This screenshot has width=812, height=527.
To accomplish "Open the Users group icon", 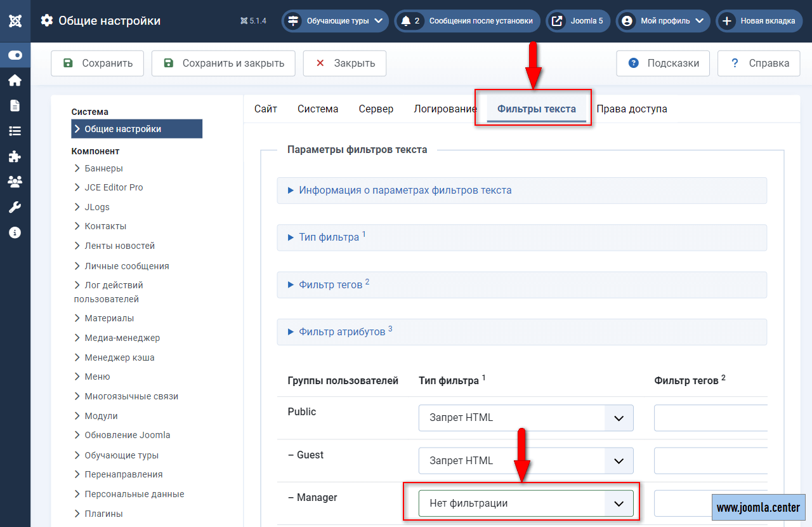I will 15,182.
